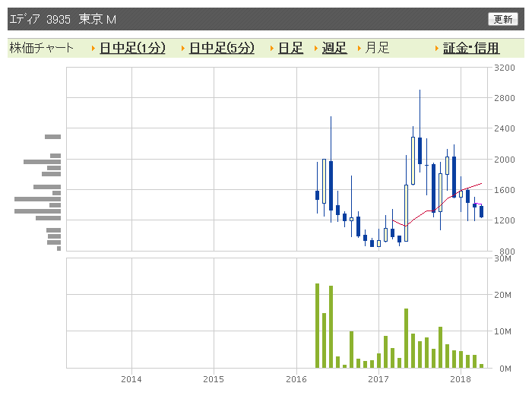Image resolution: width=532 pixels, height=402 pixels.
Task: Switch to the 日足 daily chart
Action: coord(290,48)
